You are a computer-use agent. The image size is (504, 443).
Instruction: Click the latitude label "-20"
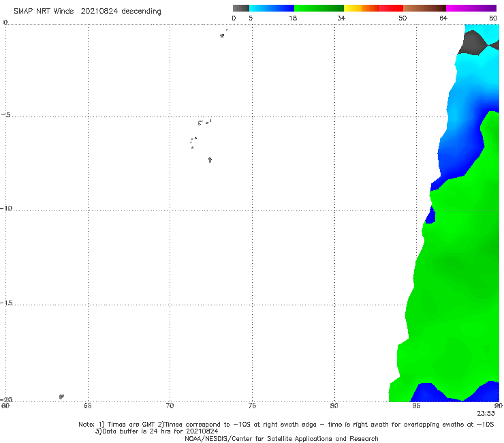pyautogui.click(x=6, y=399)
